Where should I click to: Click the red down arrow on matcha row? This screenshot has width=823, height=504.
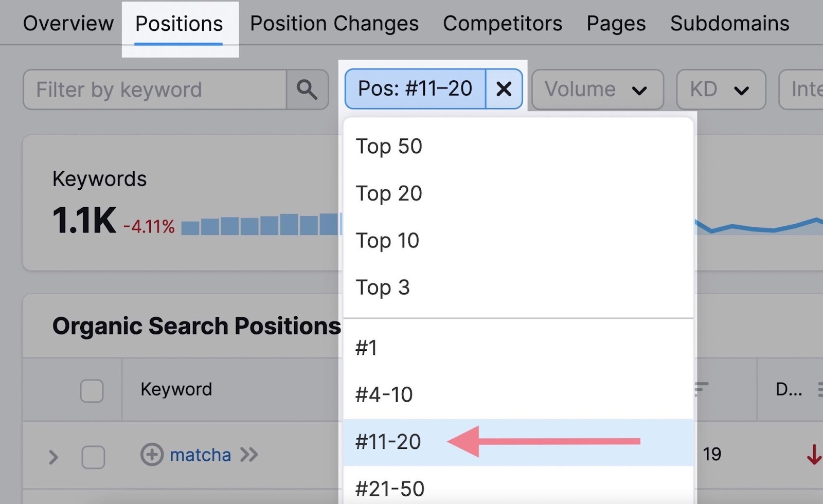(813, 455)
